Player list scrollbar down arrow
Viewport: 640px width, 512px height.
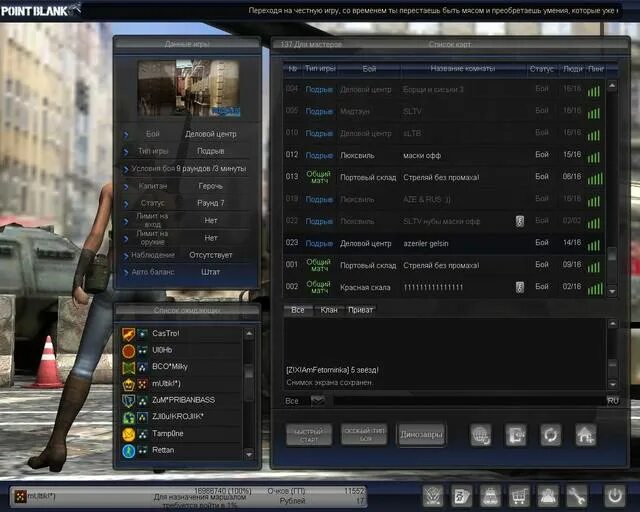tap(249, 454)
